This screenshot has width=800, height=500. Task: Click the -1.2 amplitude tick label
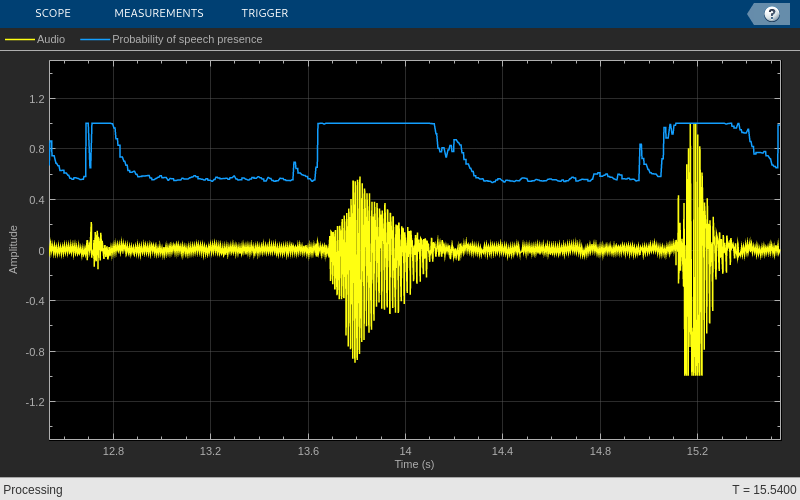(36, 402)
